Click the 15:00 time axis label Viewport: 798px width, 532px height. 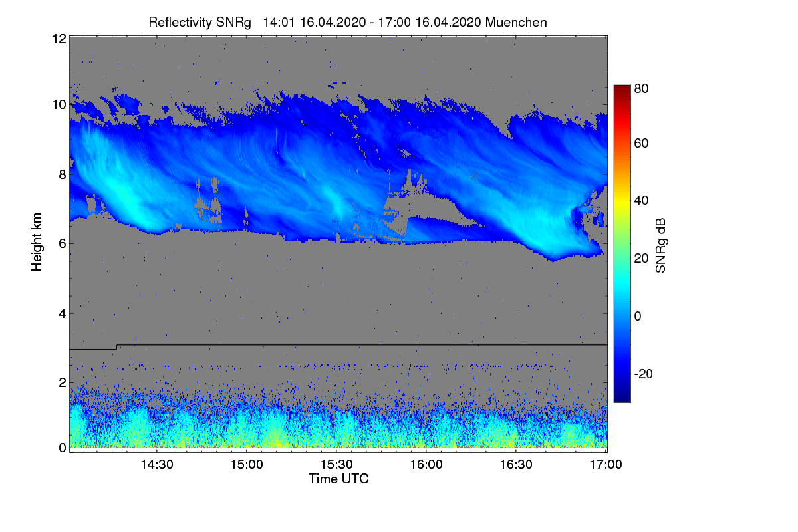(x=247, y=465)
